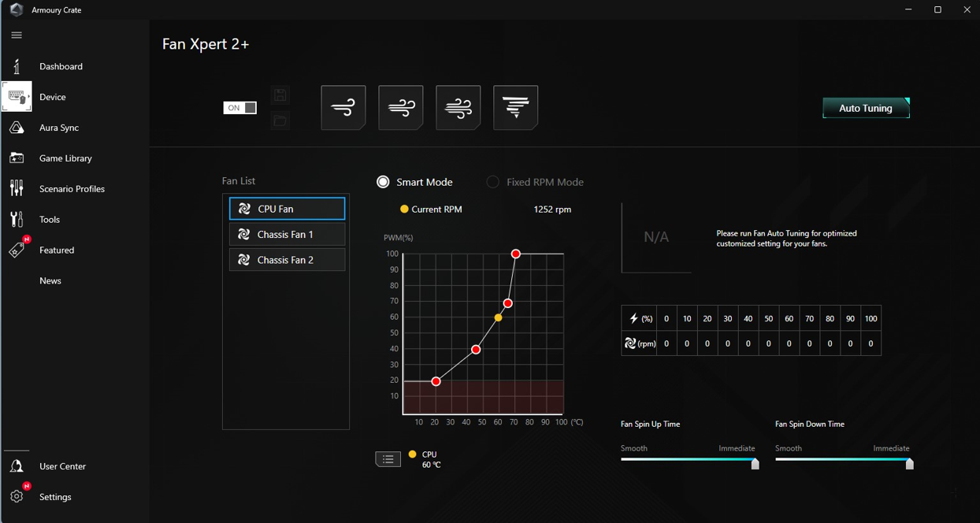Click the Aura Sync sidebar icon

coord(17,128)
